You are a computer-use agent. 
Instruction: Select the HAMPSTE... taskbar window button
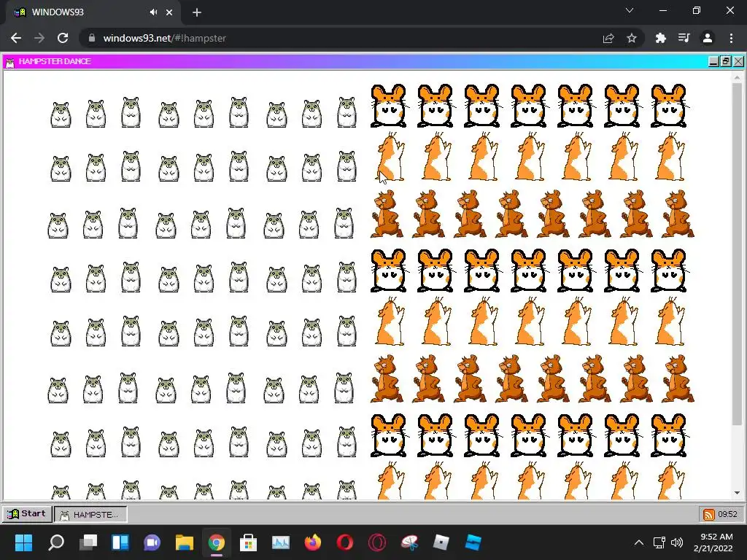coord(90,514)
